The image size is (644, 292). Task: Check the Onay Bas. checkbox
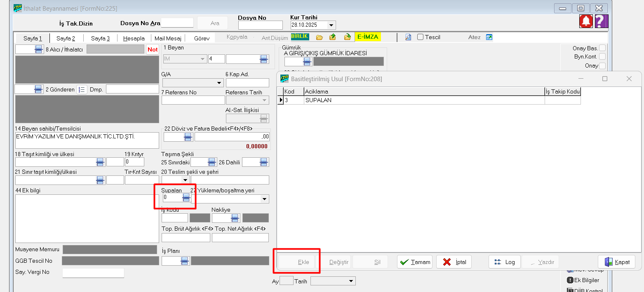602,48
